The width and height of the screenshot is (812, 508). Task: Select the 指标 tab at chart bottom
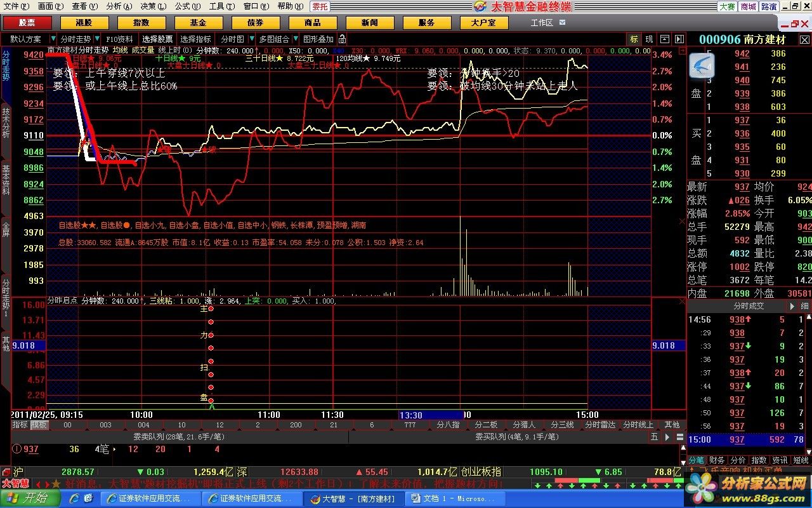[20, 424]
